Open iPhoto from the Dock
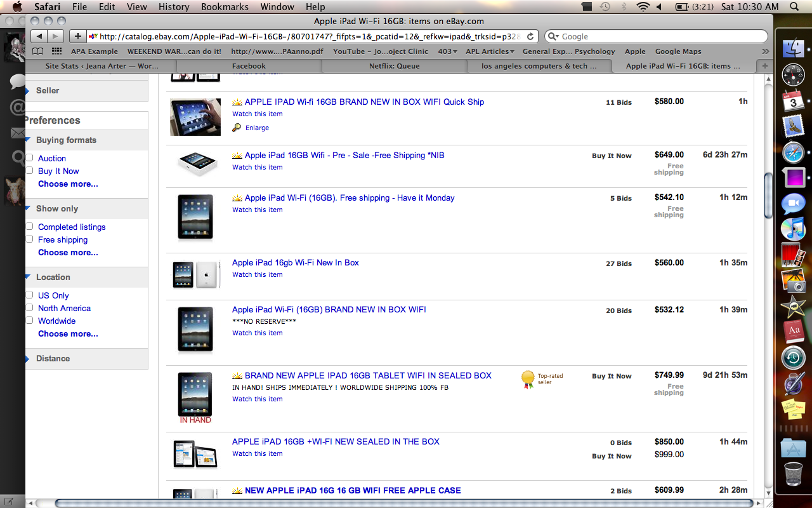 point(793,280)
